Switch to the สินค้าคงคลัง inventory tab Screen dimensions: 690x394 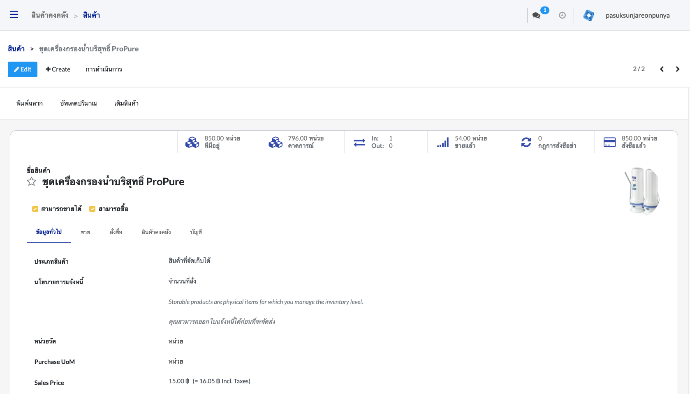click(x=156, y=232)
